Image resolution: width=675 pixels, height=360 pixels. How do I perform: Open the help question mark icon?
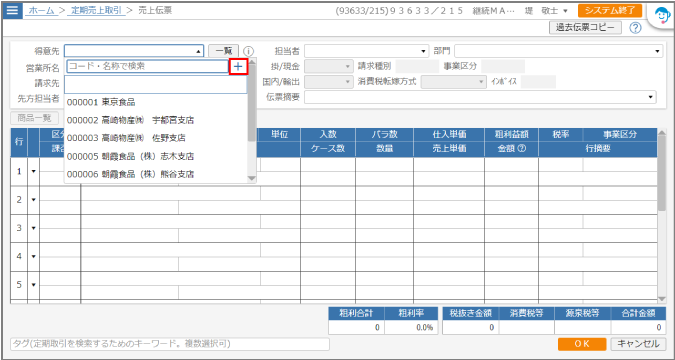635,28
